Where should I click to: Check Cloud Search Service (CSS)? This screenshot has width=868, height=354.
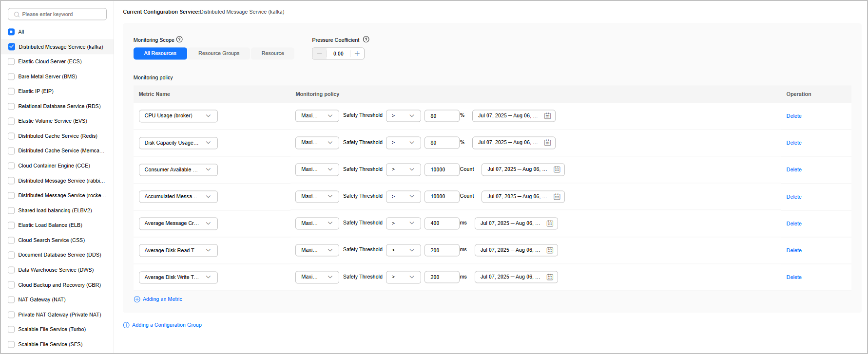click(11, 240)
